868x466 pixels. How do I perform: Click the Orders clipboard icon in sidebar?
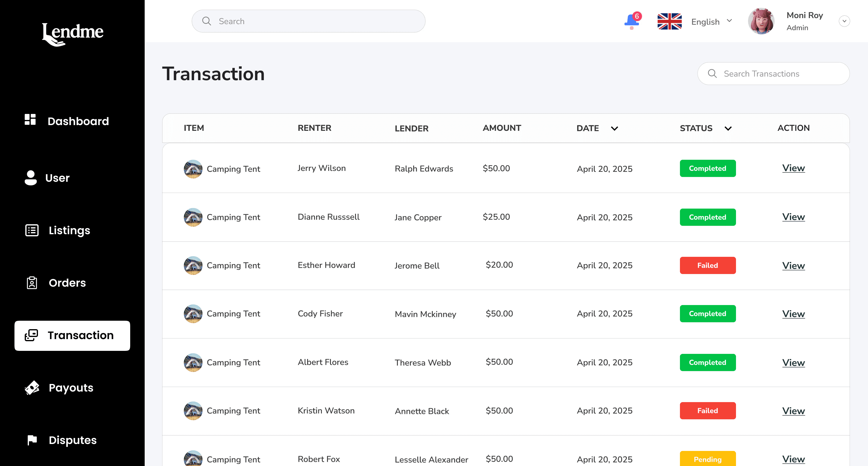32,283
